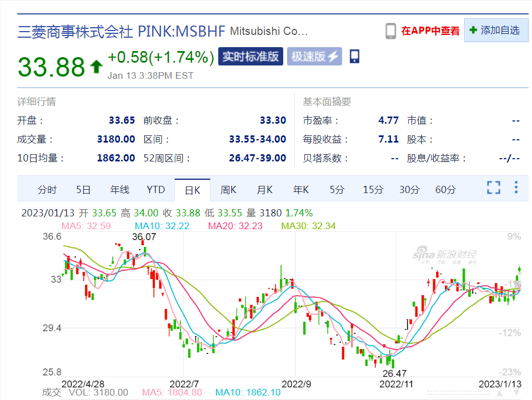Click the blue mobile phone icon
The height and width of the screenshot is (400, 532).
354,56
